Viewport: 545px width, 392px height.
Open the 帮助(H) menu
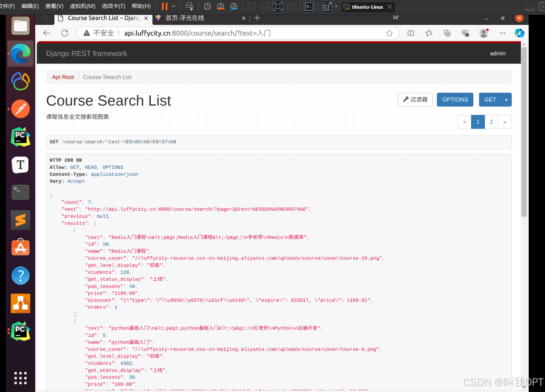pyautogui.click(x=141, y=6)
